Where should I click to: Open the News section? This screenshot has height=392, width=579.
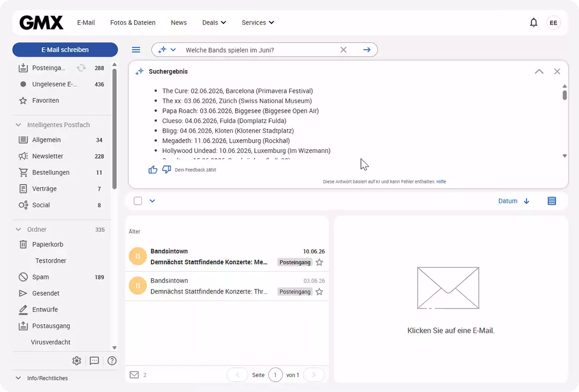pos(179,22)
